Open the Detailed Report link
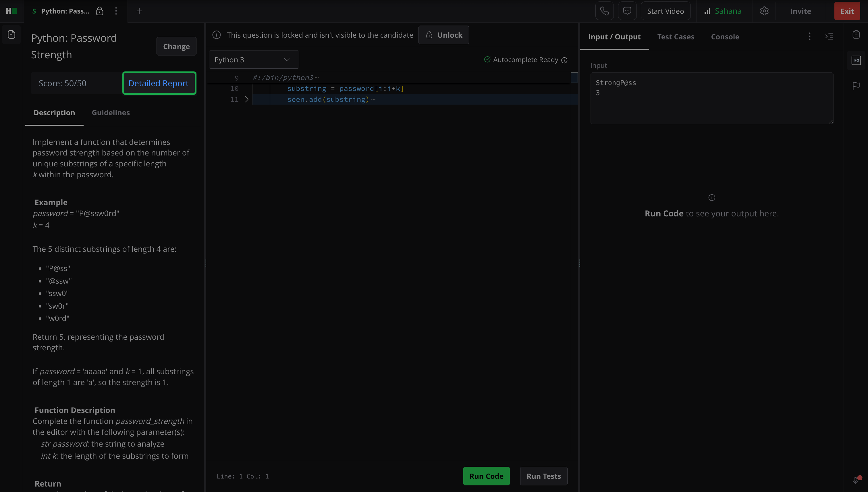The height and width of the screenshot is (492, 868). (159, 83)
